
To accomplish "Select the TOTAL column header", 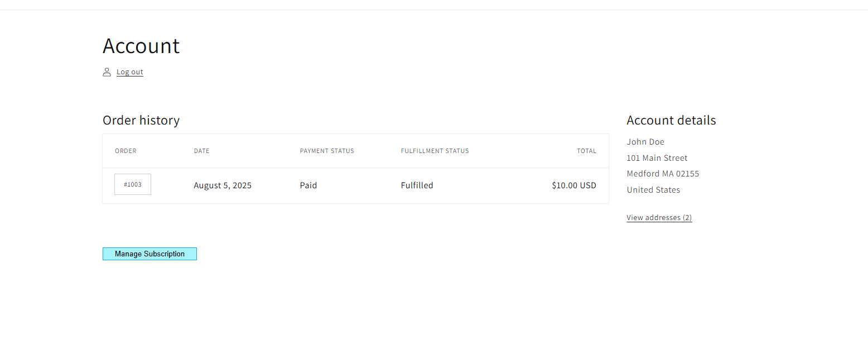I will coord(586,151).
